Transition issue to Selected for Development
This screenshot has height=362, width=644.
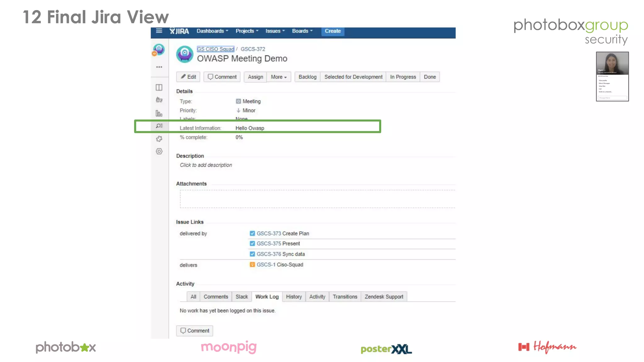(353, 77)
